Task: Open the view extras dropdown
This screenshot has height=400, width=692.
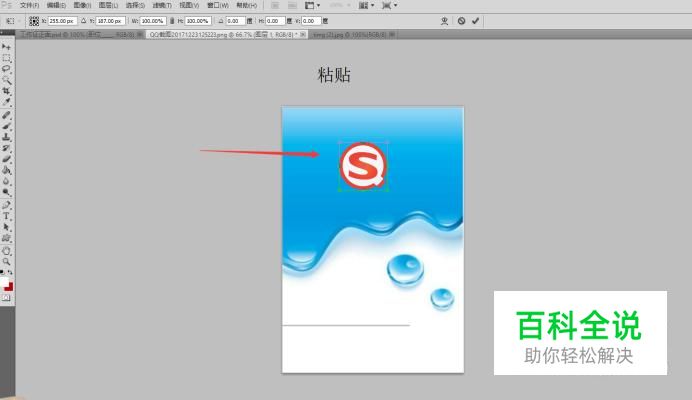Action: pos(312,5)
